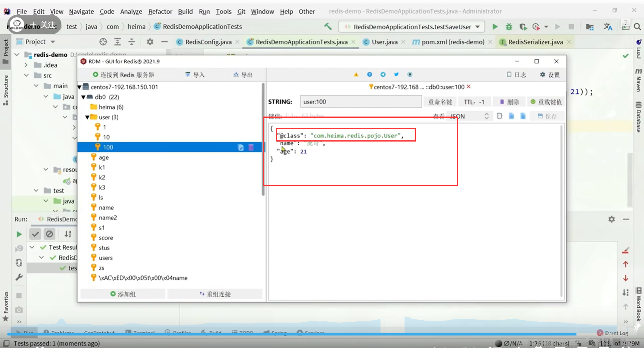Click the Build hammer icon in IntelliJ
The image size is (644, 348).
(328, 27)
